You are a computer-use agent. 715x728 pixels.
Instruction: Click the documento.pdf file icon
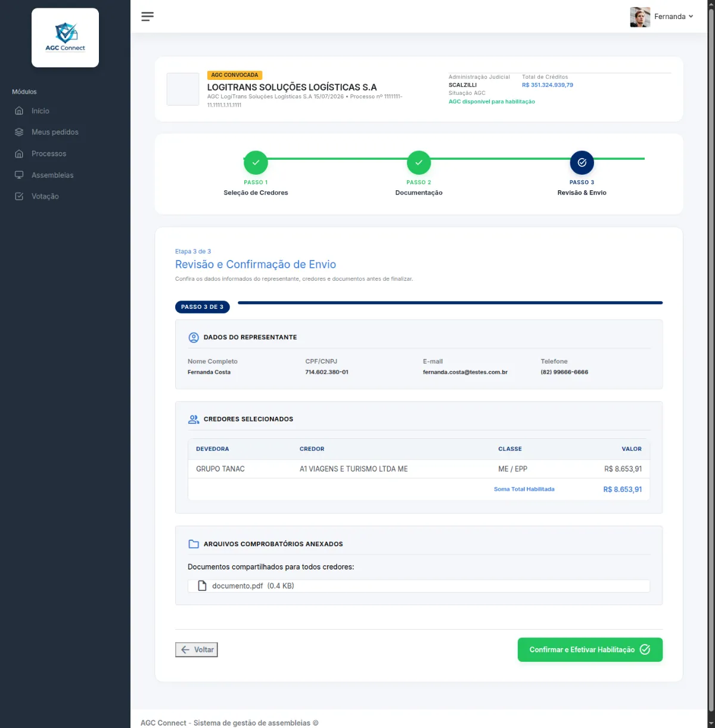(202, 586)
